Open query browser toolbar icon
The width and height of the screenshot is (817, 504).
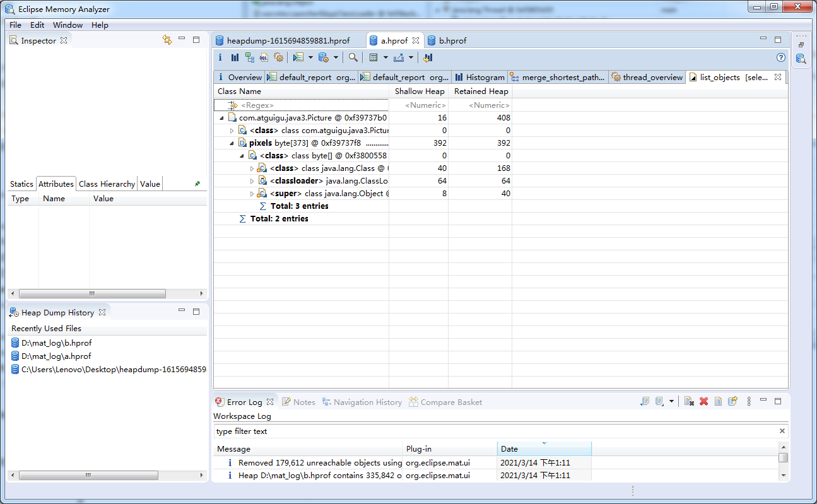(323, 57)
